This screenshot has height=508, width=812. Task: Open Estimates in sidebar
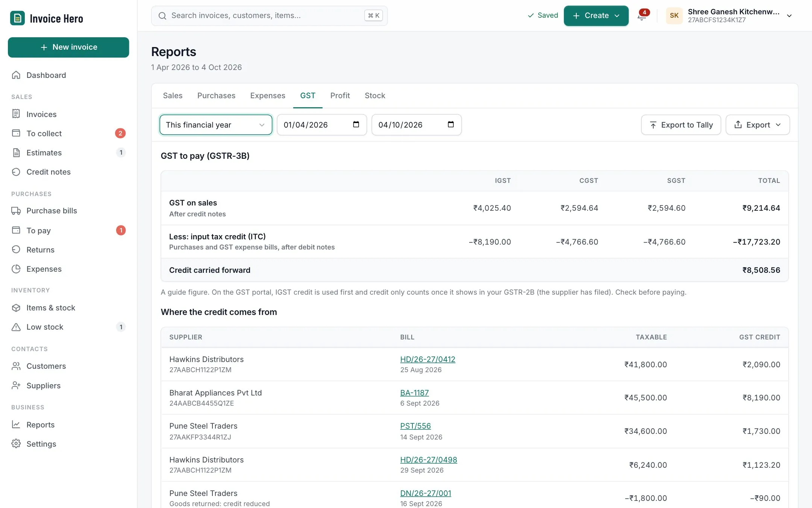pos(68,152)
